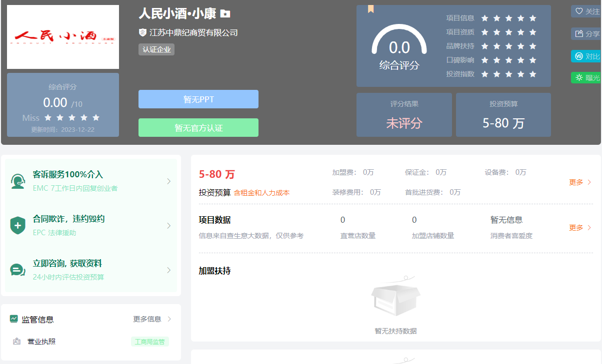Viewport: 602px width, 364px height.
Task: Click the green shield icon for 合同欺诈
Action: (18, 226)
